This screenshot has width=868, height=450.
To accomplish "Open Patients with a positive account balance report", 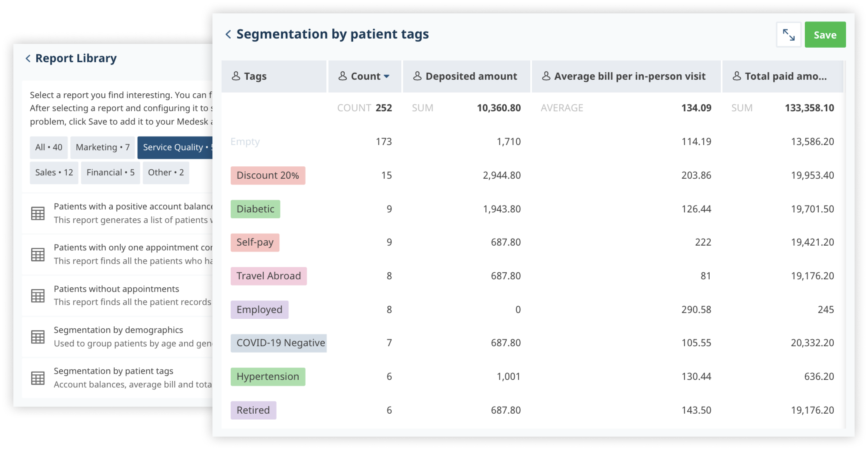I will pyautogui.click(x=117, y=213).
